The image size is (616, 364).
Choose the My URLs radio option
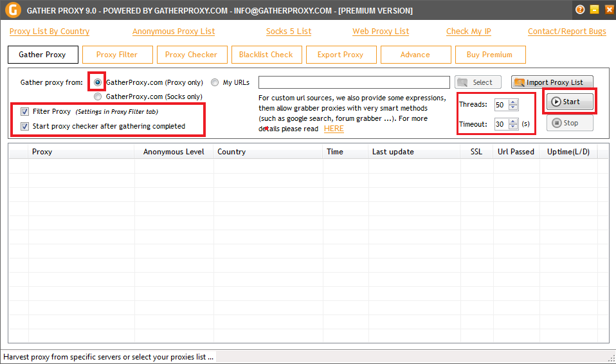tap(215, 82)
